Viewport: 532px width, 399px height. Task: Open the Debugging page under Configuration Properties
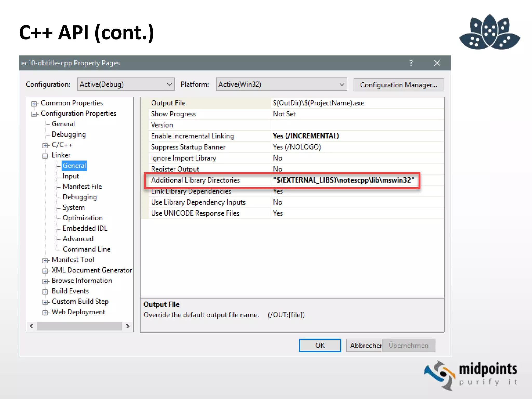click(69, 134)
